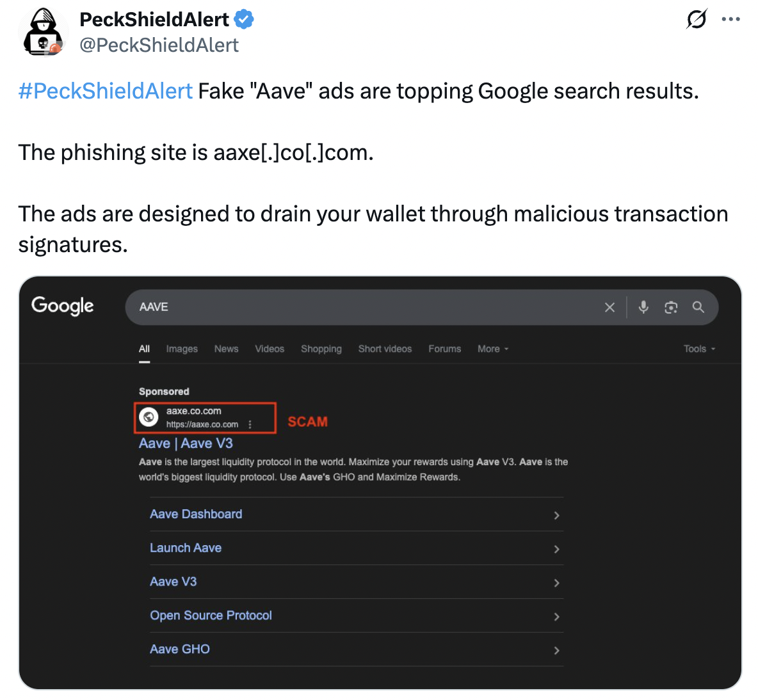This screenshot has width=758, height=700.
Task: Expand the Aave Dashboard sitelink chevron
Action: click(x=556, y=516)
